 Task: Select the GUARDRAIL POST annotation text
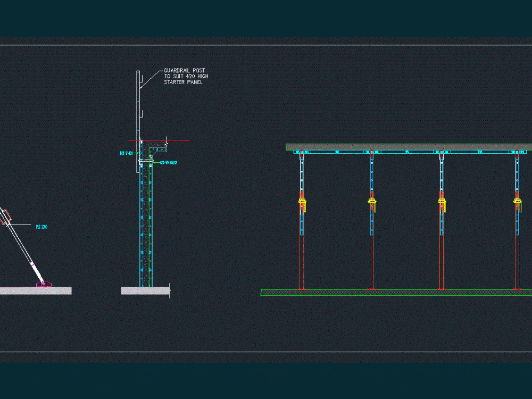point(186,76)
